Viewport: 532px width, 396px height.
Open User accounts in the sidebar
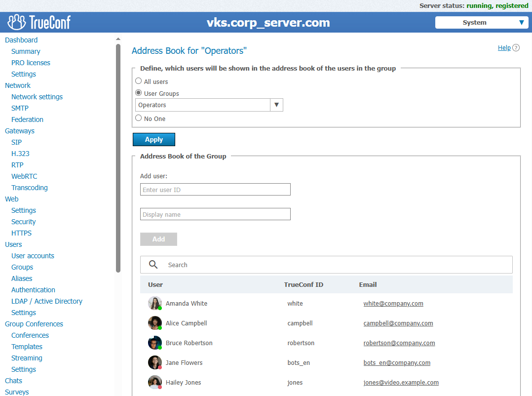(33, 256)
